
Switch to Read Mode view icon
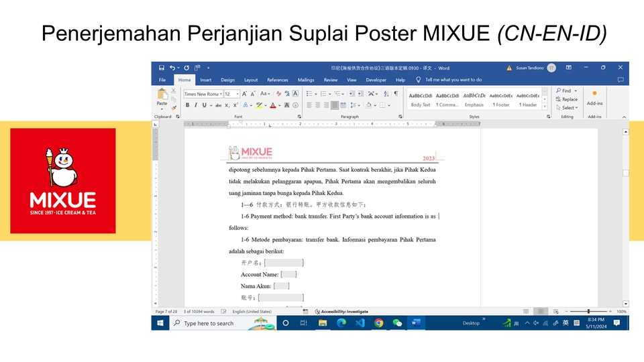(526, 312)
